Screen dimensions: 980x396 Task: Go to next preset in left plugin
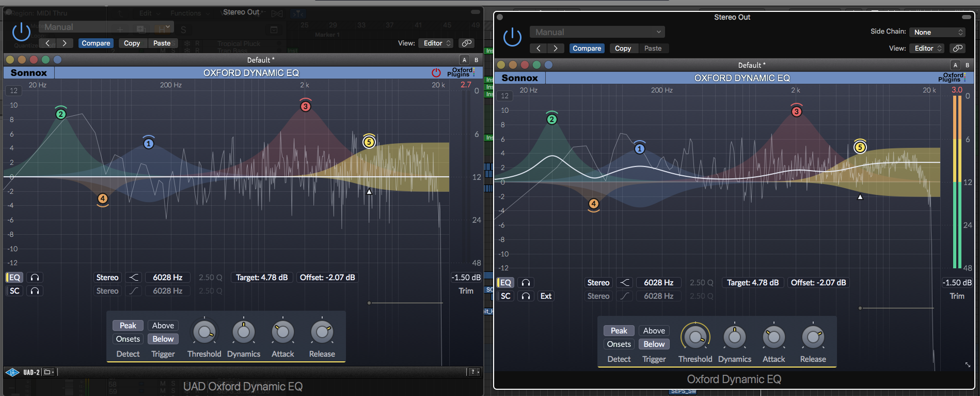click(x=64, y=43)
